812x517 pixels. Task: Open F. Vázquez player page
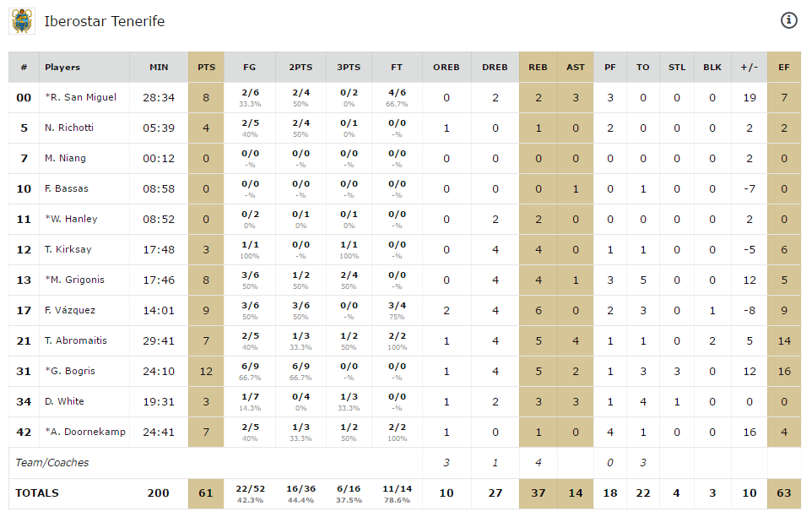(x=72, y=310)
